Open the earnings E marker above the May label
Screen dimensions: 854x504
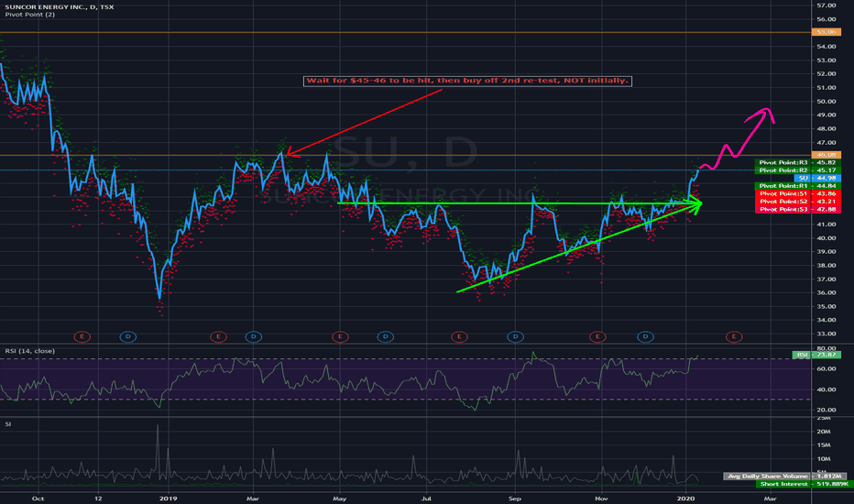pyautogui.click(x=340, y=336)
